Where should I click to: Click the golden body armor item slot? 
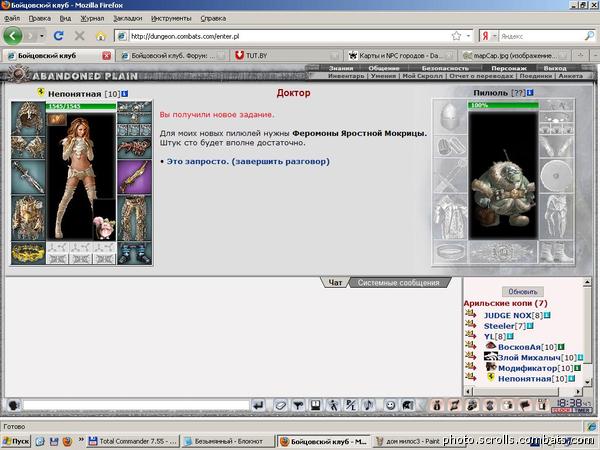click(28, 217)
